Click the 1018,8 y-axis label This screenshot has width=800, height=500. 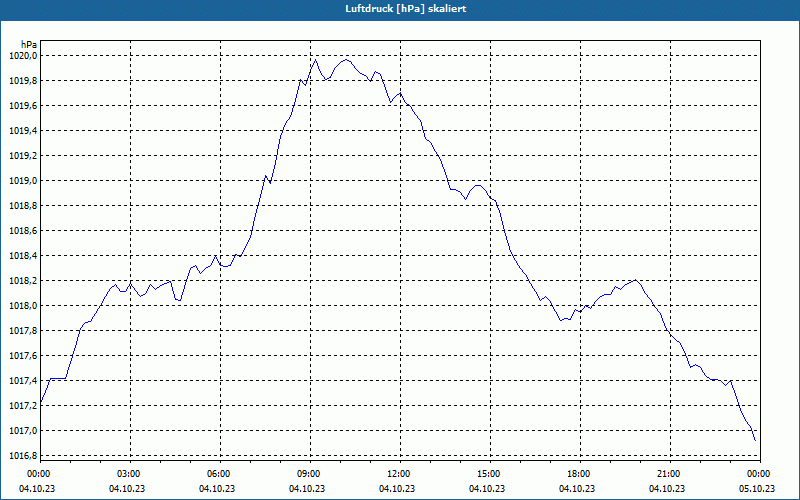[23, 206]
